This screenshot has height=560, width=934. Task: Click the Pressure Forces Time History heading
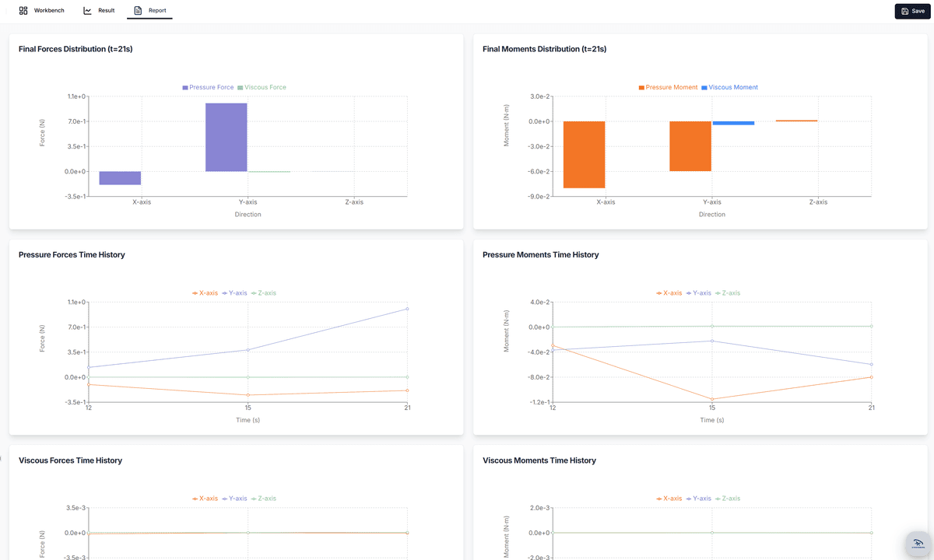(x=72, y=254)
